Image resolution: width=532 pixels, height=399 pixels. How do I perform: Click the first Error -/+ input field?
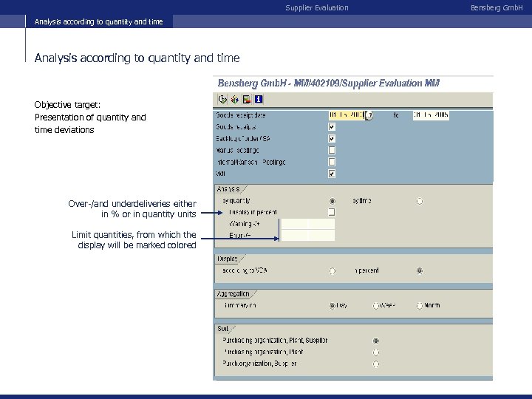coord(295,235)
